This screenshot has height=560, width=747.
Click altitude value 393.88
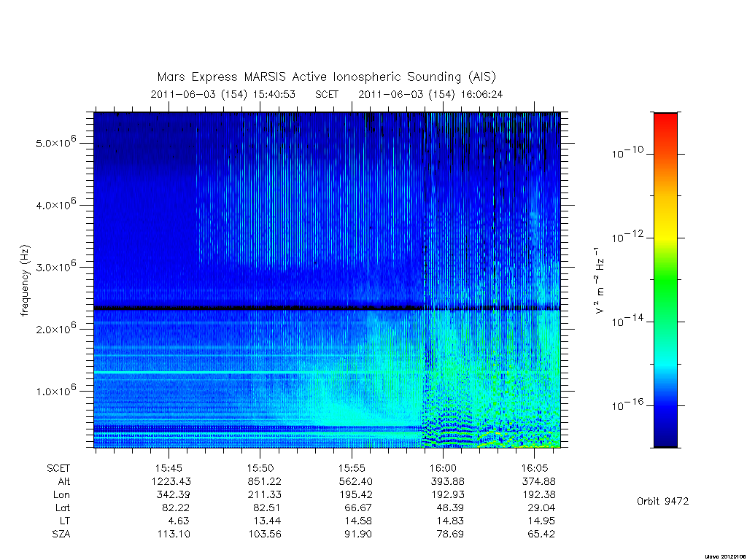(447, 481)
